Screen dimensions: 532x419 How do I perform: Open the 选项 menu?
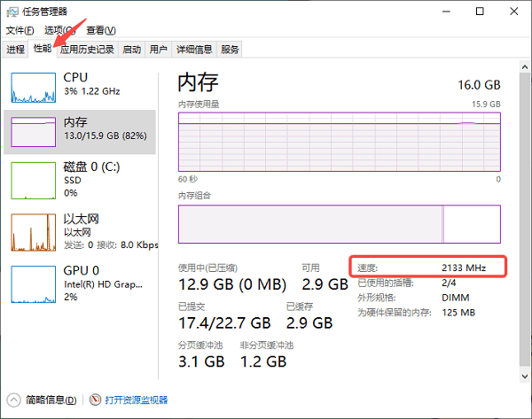pyautogui.click(x=59, y=30)
